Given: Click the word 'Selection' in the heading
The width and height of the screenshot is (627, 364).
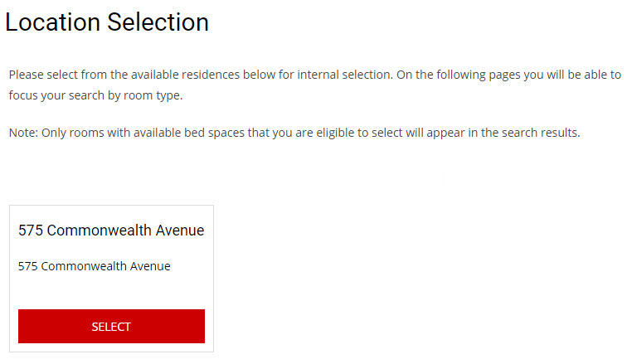Looking at the screenshot, I should coord(161,22).
